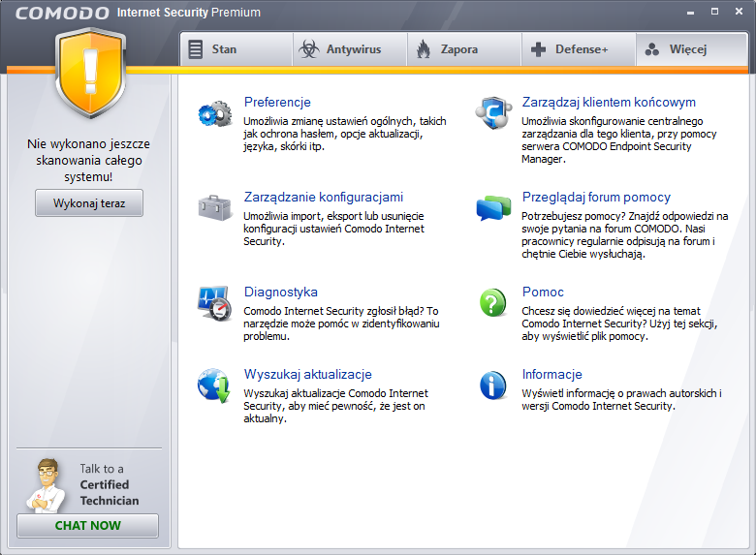The width and height of the screenshot is (756, 555).
Task: Click the blue Informacje info icon
Action: pos(492,385)
